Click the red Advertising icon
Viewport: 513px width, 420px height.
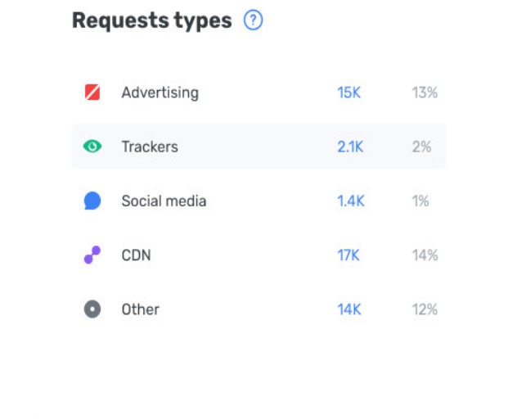[x=92, y=93]
